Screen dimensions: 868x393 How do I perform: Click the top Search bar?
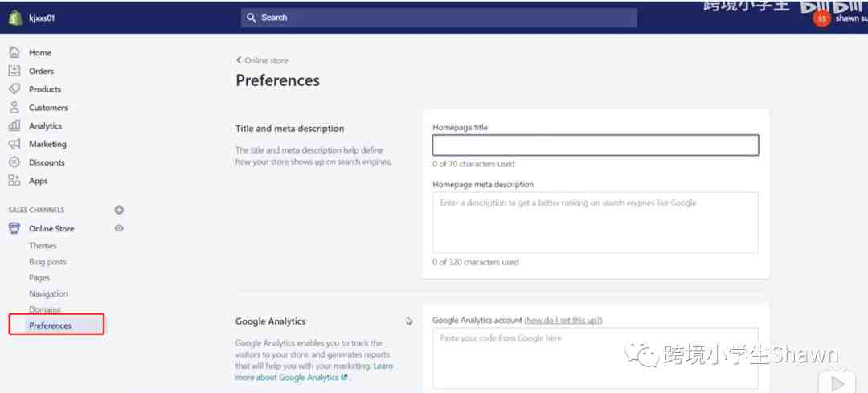439,18
